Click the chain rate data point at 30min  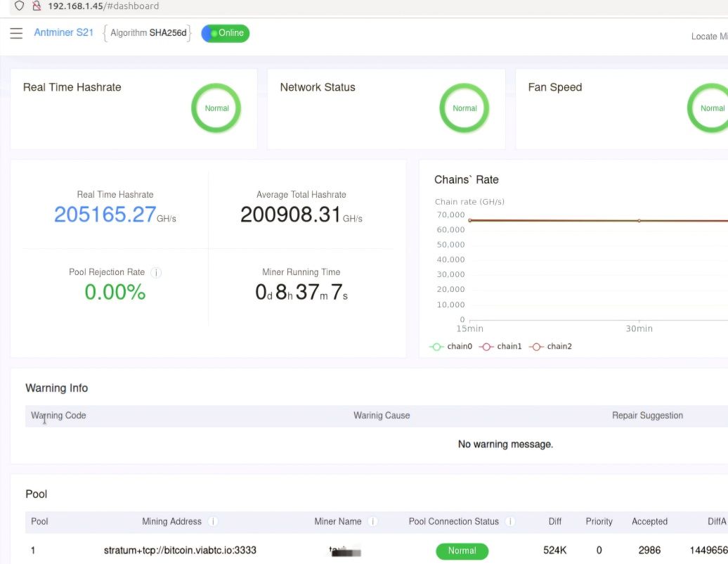click(x=639, y=221)
